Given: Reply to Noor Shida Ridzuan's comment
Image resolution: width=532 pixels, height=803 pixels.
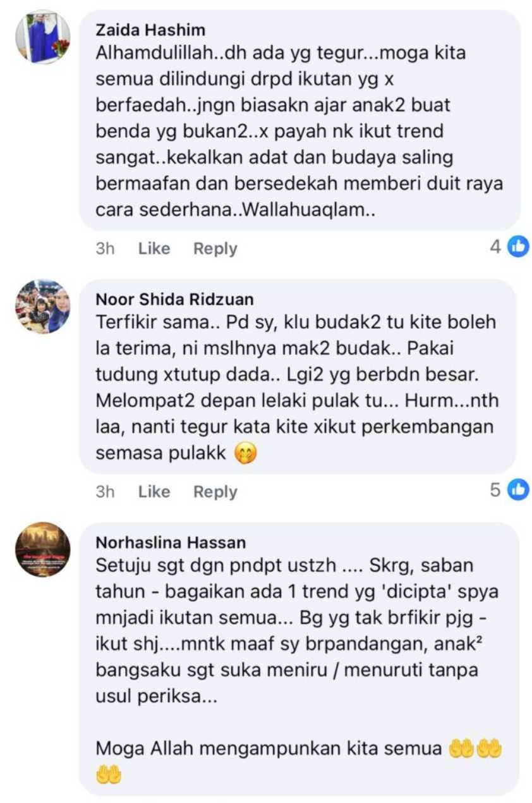Looking at the screenshot, I should (x=215, y=491).
